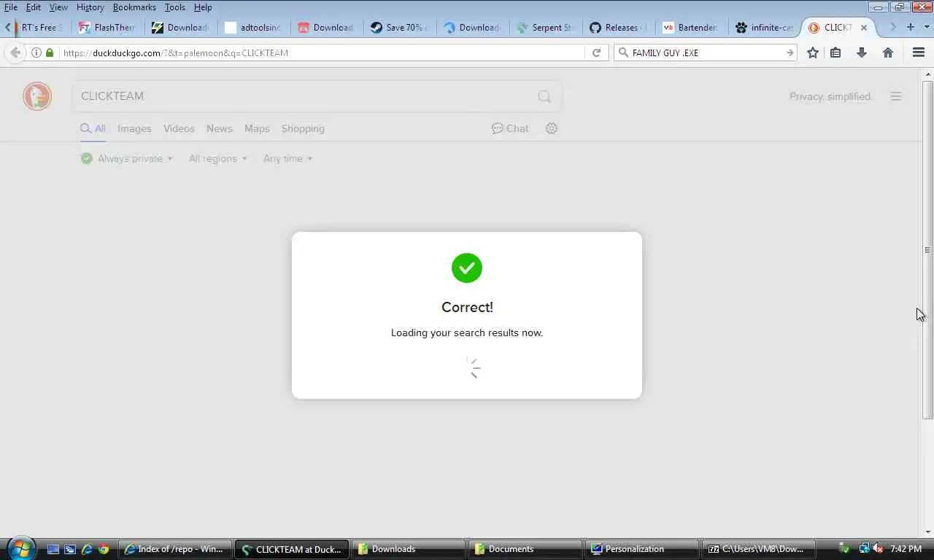This screenshot has width=934, height=560.
Task: Switch to the Serpent tab
Action: point(544,27)
